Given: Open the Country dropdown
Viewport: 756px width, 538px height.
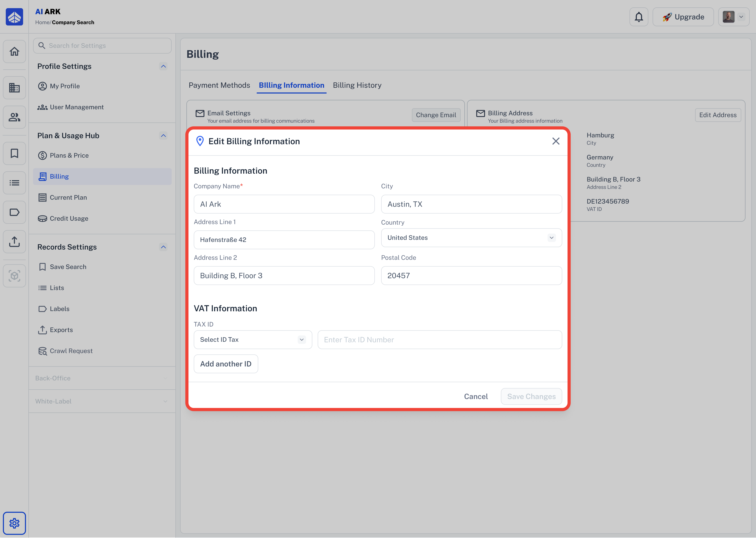Looking at the screenshot, I should pos(471,237).
